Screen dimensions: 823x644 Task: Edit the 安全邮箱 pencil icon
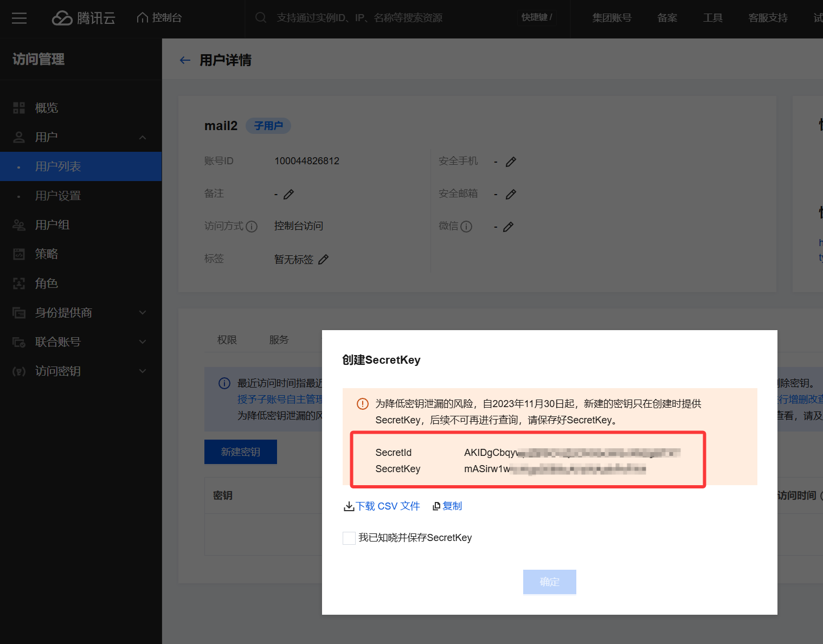pos(511,194)
